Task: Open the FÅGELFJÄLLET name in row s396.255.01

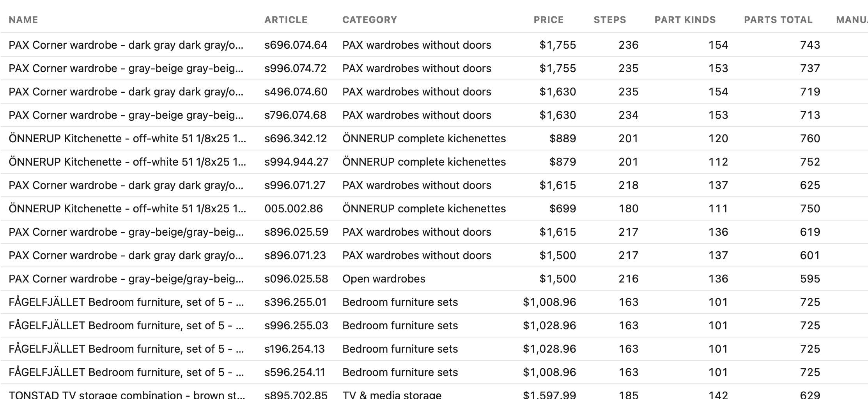Action: click(x=126, y=302)
